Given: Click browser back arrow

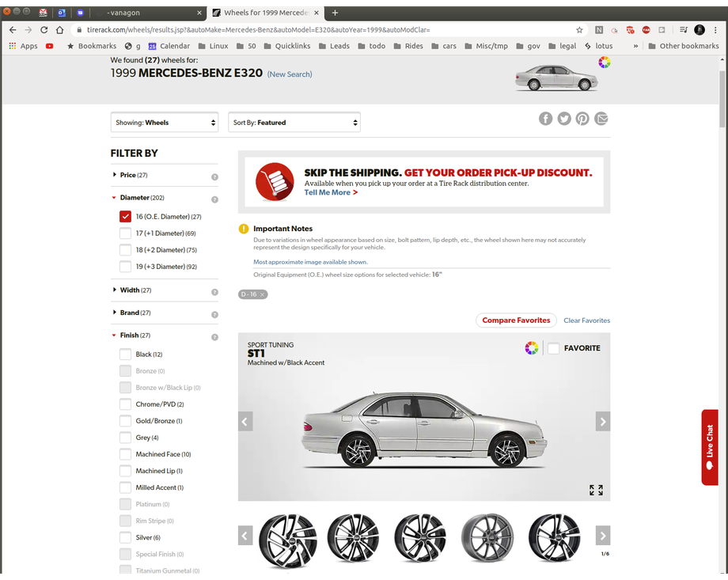Looking at the screenshot, I should (13, 30).
